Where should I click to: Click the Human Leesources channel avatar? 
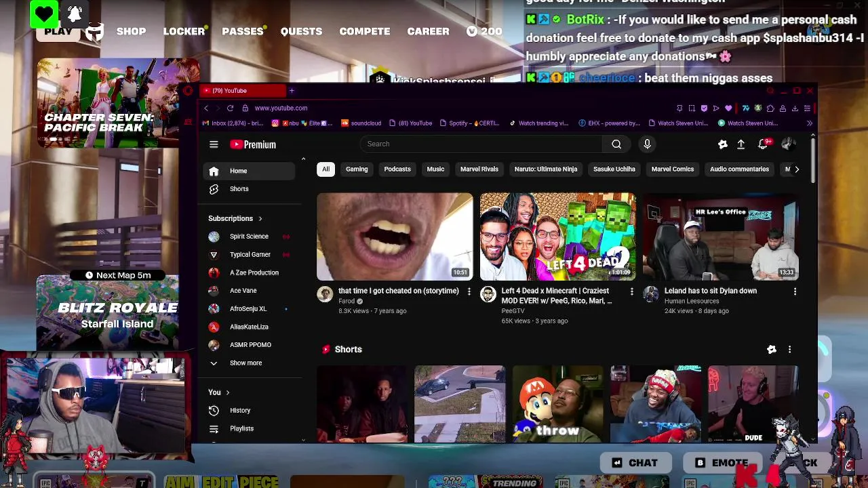pos(651,294)
